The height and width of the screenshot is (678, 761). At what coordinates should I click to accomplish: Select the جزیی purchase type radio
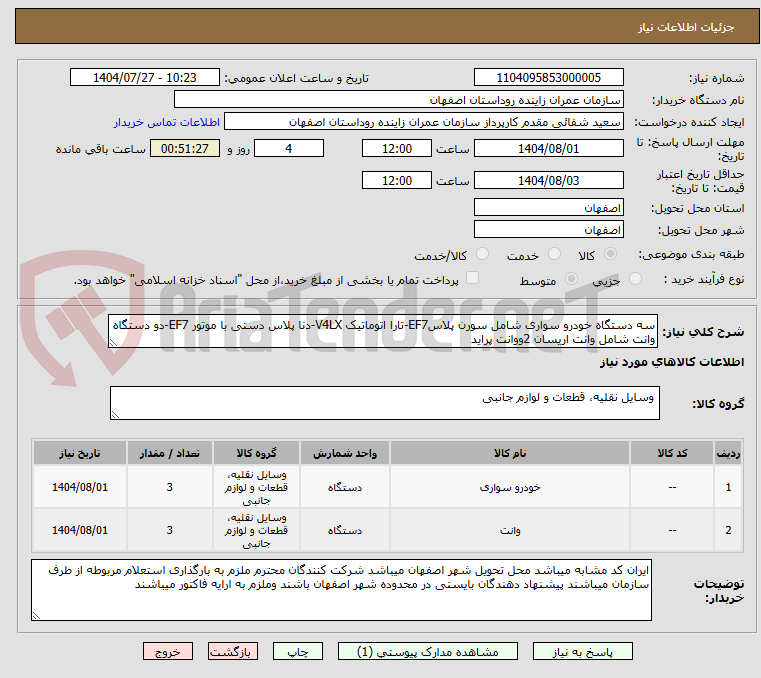coord(635,279)
